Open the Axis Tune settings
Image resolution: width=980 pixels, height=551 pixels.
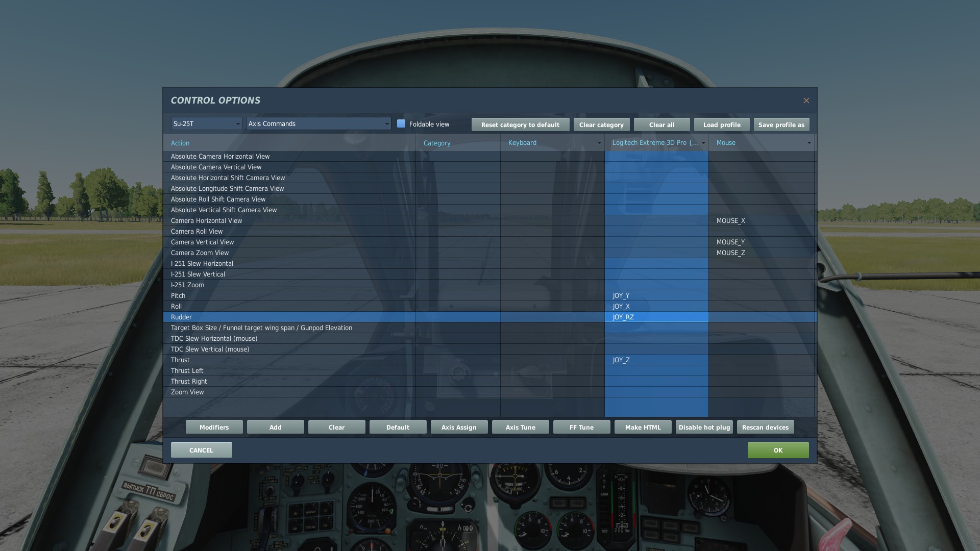[x=520, y=428]
